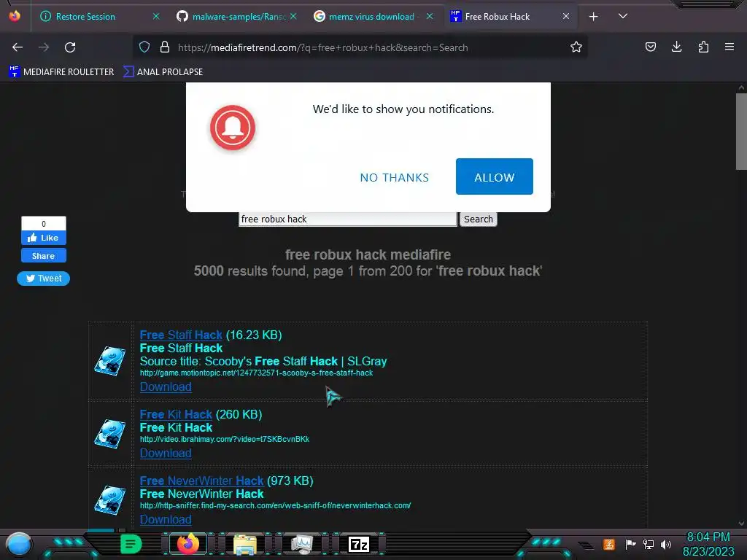Click the video.ibrahimay.com URL text
747x560 pixels.
click(x=225, y=439)
